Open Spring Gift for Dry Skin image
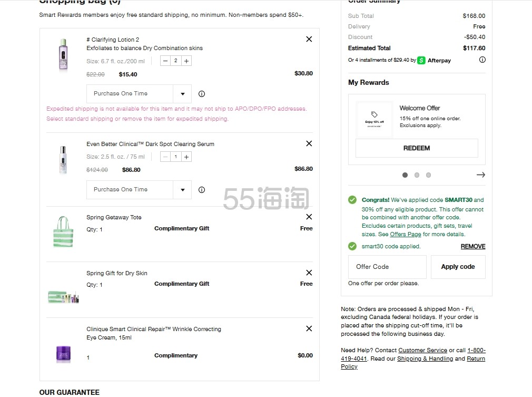Image resolution: width=532 pixels, height=397 pixels. [x=63, y=297]
